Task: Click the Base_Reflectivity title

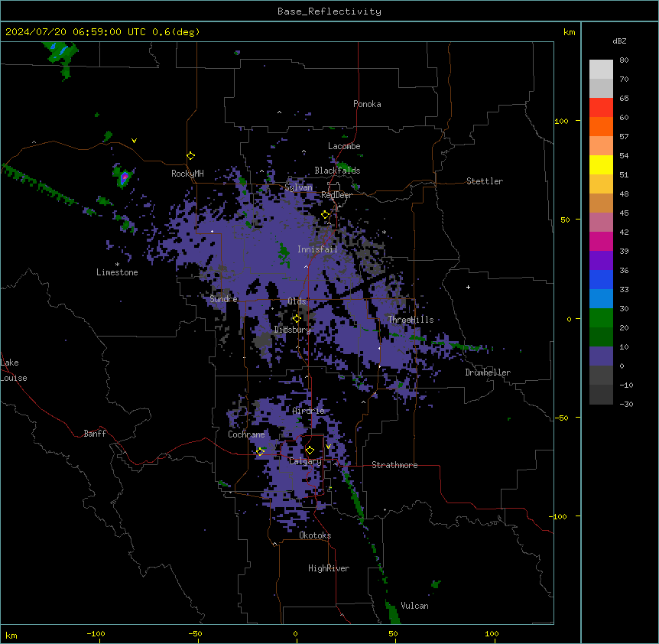Action: tap(329, 11)
